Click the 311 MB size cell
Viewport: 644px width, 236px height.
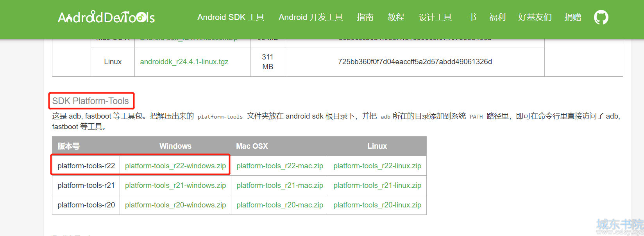(x=268, y=62)
